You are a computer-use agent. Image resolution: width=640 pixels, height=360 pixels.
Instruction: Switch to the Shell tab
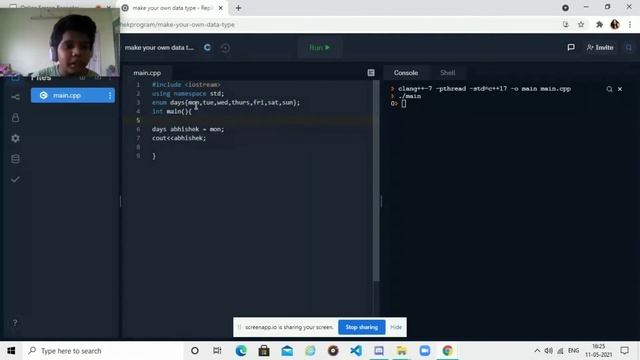click(x=447, y=73)
